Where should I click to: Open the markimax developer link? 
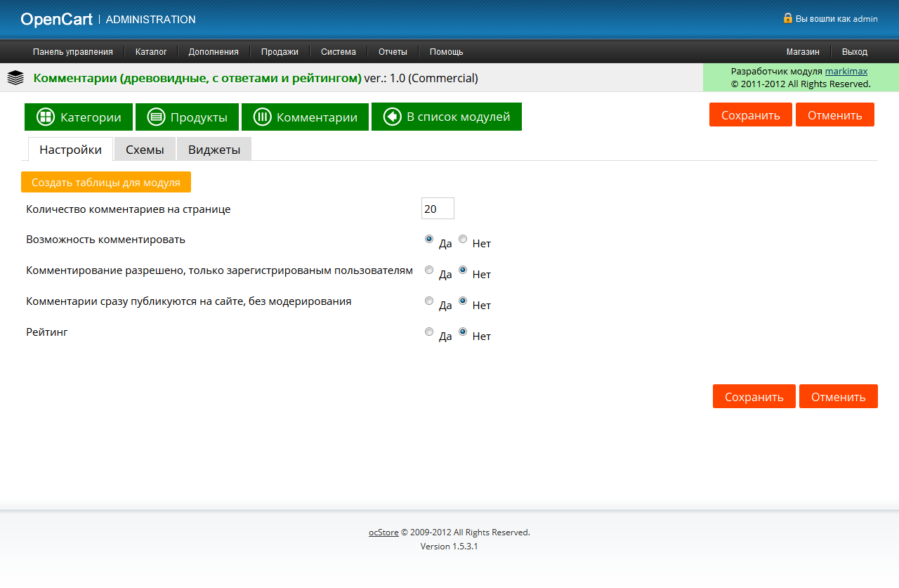tap(846, 71)
